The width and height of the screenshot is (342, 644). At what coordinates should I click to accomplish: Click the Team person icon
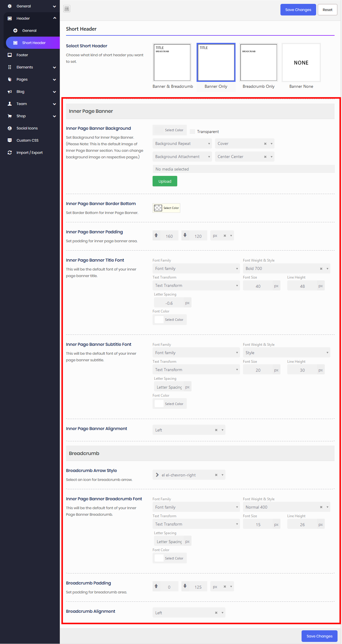coord(10,104)
